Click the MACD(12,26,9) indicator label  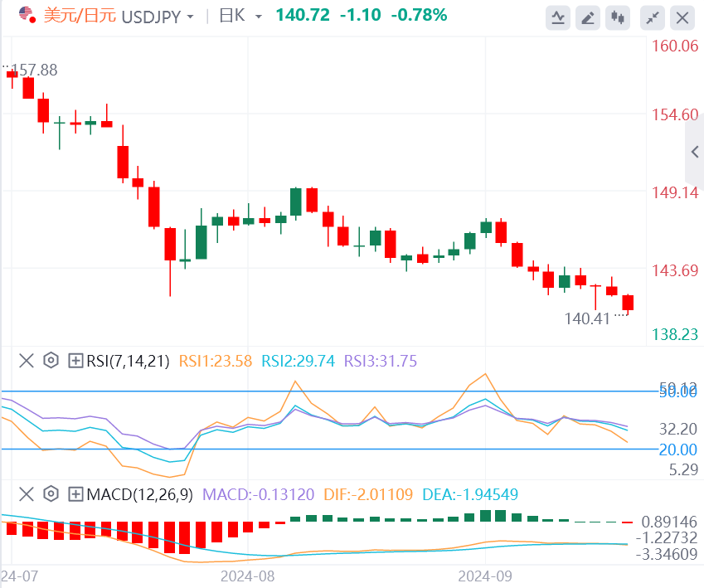point(139,494)
